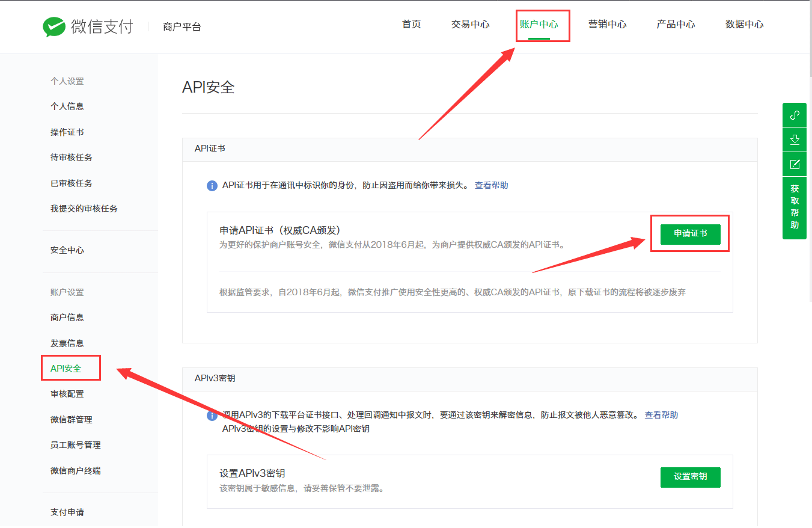
Task: Open 发票信息 in the sidebar
Action: pos(67,343)
